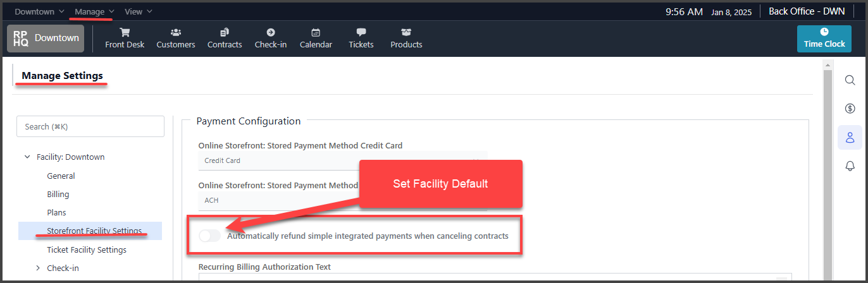
Task: Click the magnifier search icon in sidebar
Action: 850,80
